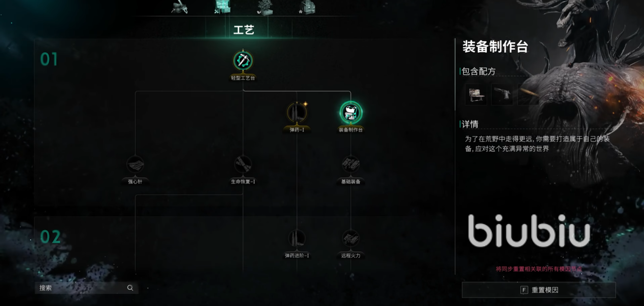Click the magnifier icon in search box
This screenshot has width=644, height=306.
[130, 288]
